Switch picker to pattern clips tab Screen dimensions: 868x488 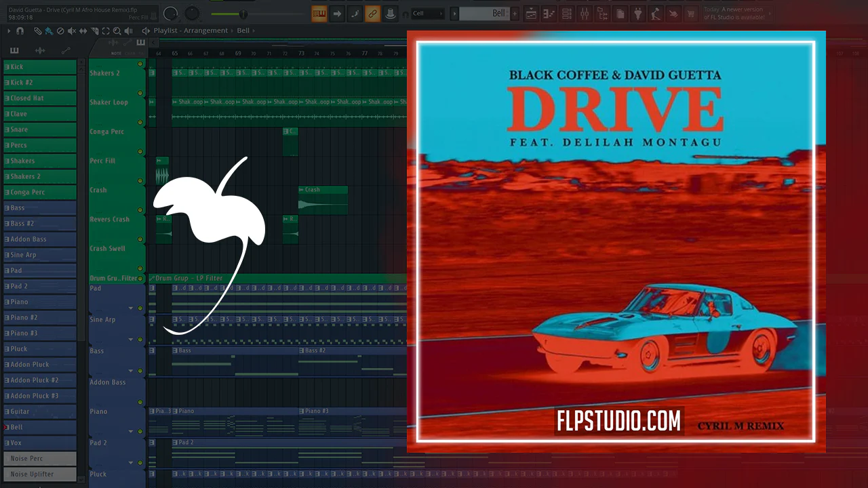[14, 50]
